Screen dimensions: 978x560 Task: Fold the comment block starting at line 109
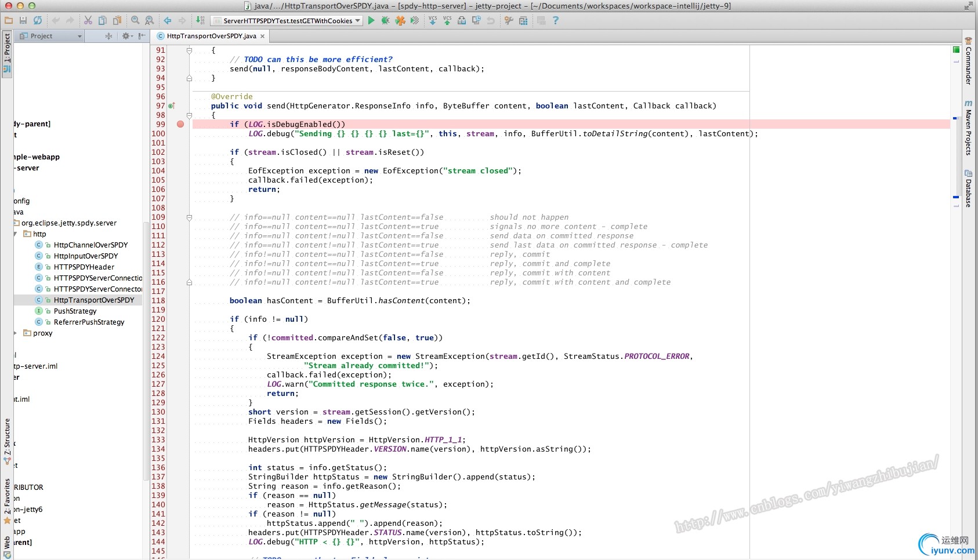189,217
